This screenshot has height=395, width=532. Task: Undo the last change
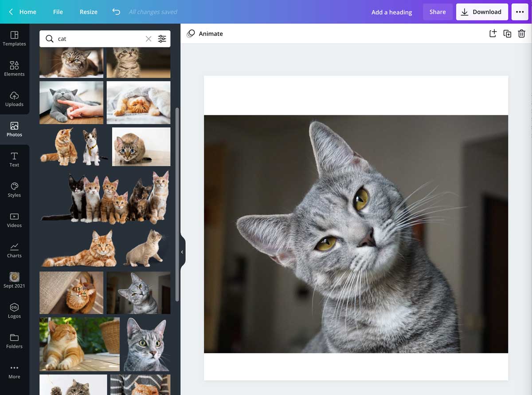coord(116,12)
